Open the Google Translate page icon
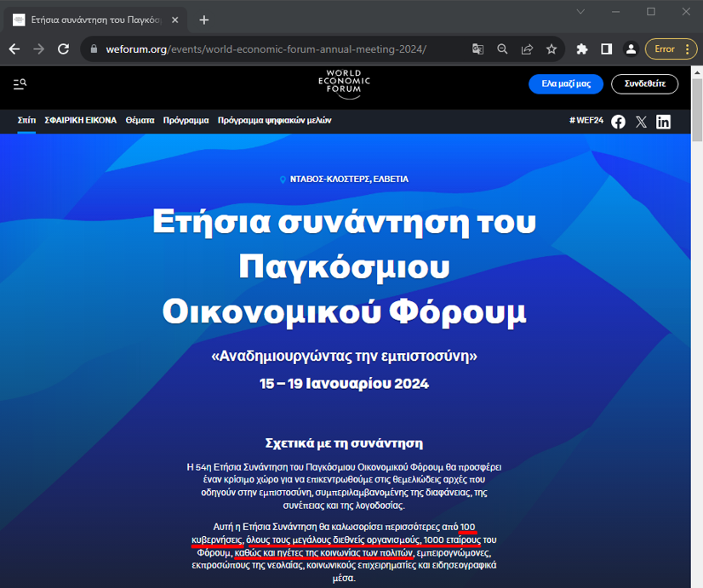703x588 pixels. click(478, 49)
